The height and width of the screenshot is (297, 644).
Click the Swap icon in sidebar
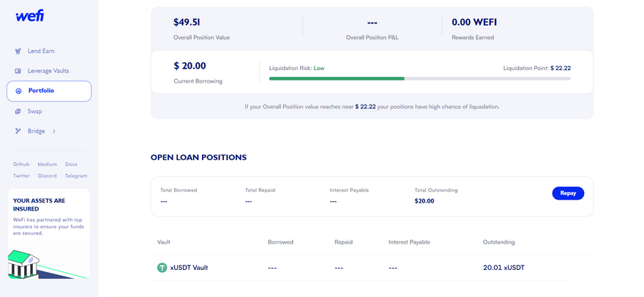pyautogui.click(x=18, y=111)
